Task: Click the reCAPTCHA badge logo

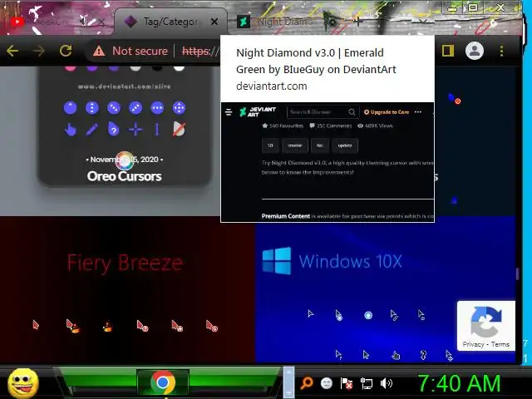Action: tap(486, 322)
